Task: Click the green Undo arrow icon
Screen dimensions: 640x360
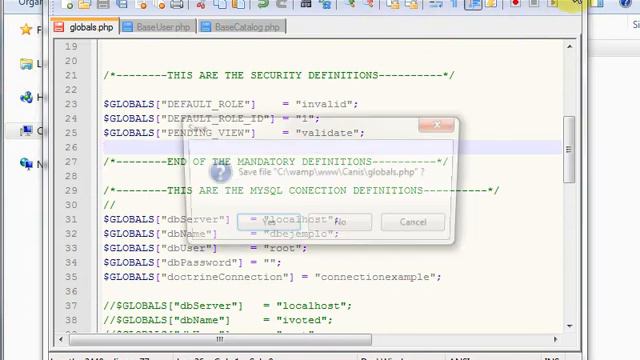Action: coord(263,4)
